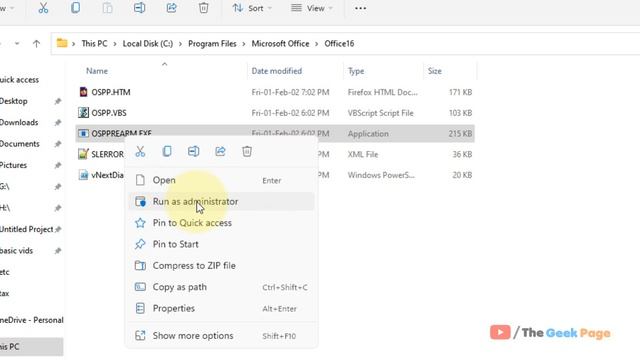Expand the chevron after Microsoft Office in the address bar
This screenshot has width=640, height=360.
coord(316,44)
